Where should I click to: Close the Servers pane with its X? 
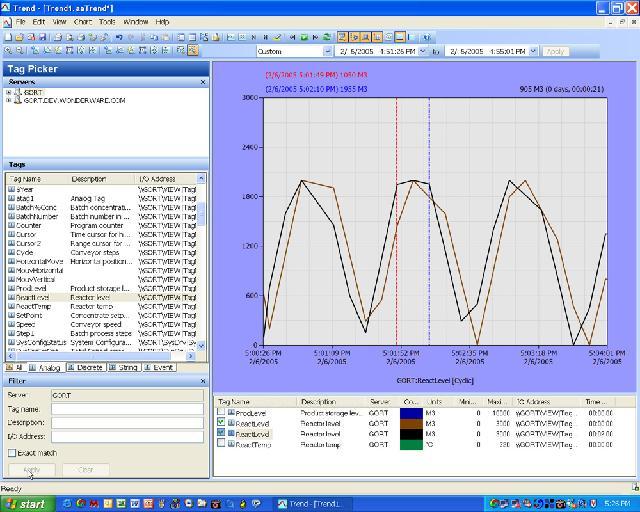click(203, 82)
